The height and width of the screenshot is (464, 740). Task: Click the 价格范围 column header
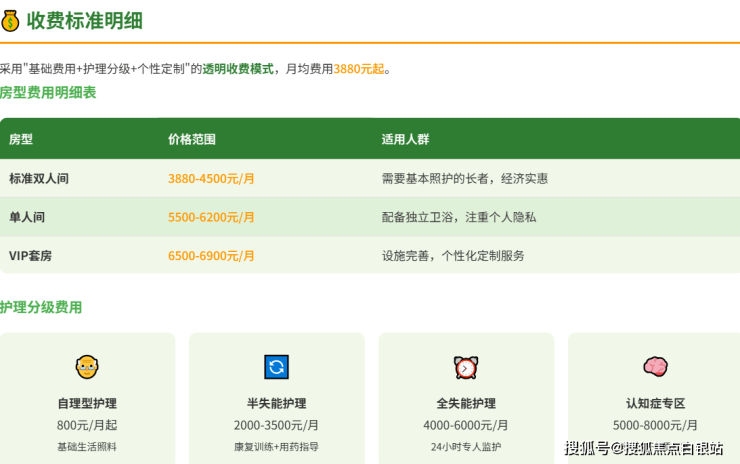coord(192,139)
